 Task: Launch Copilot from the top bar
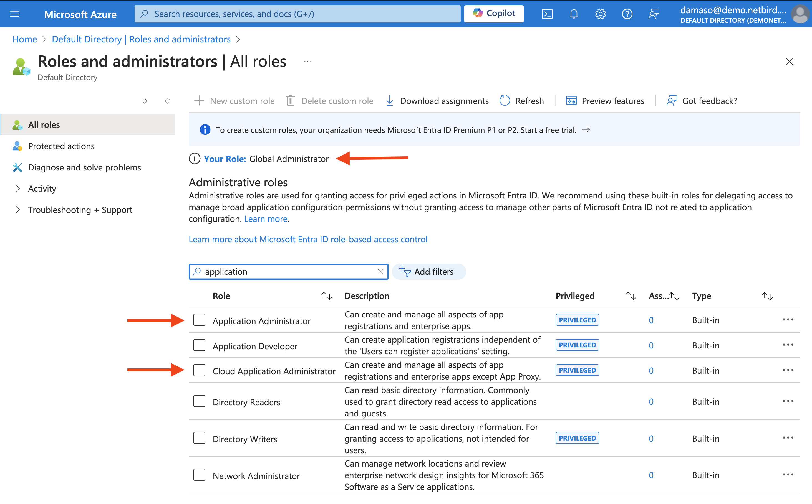click(493, 14)
